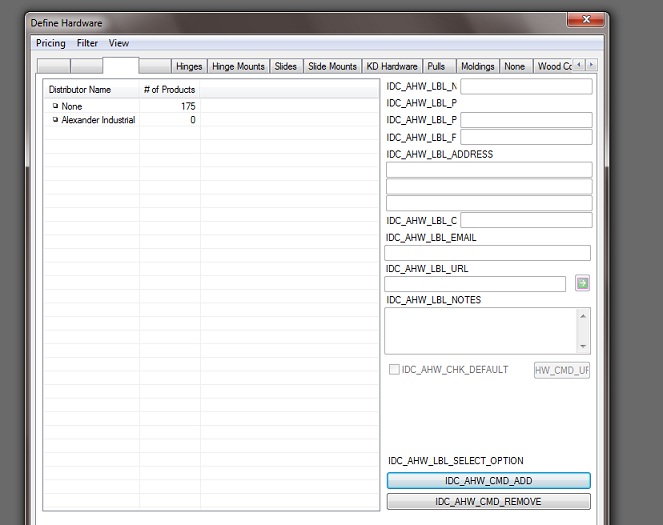Open the URL with the green arrow icon

point(582,283)
